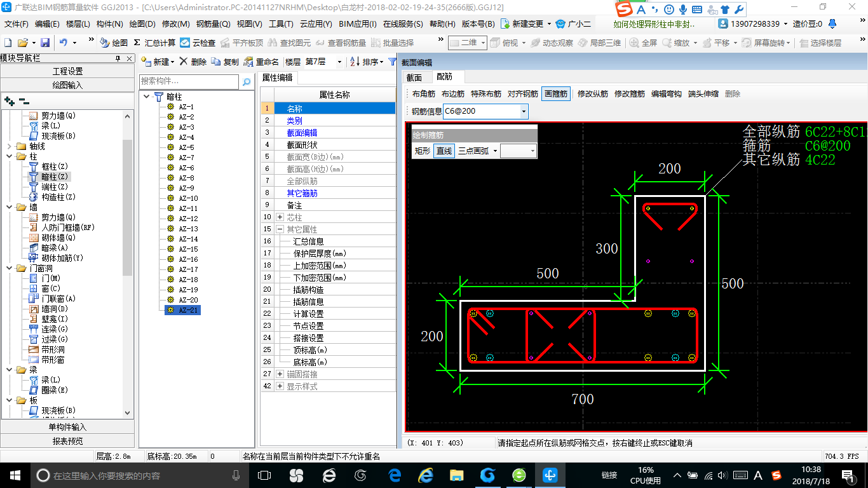Open Windows Start menu

coord(15,475)
